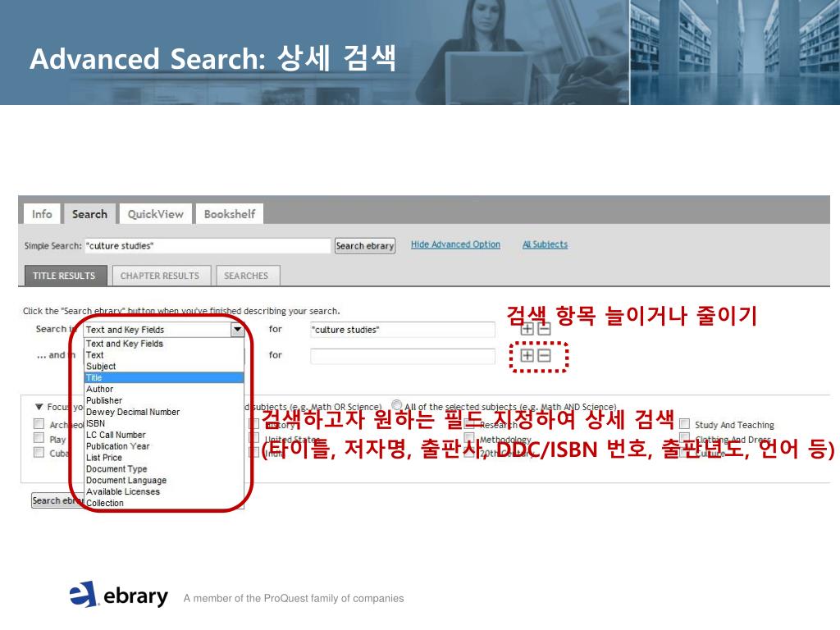Click the ebrary logo
840x630 pixels.
tap(118, 595)
